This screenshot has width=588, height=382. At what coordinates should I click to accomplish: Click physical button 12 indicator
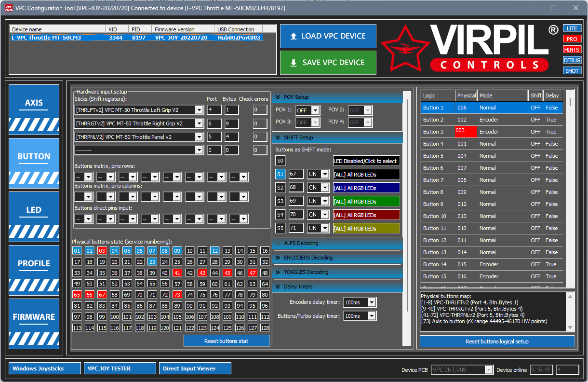(x=215, y=251)
